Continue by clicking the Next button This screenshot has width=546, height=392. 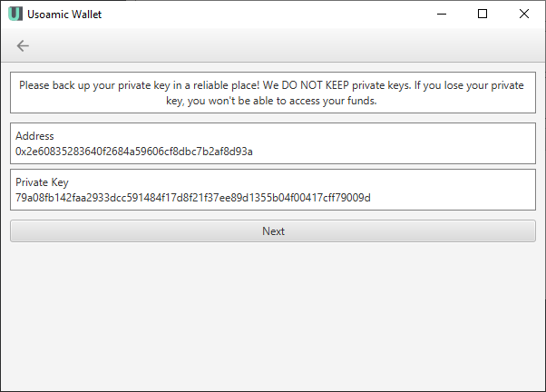[273, 231]
